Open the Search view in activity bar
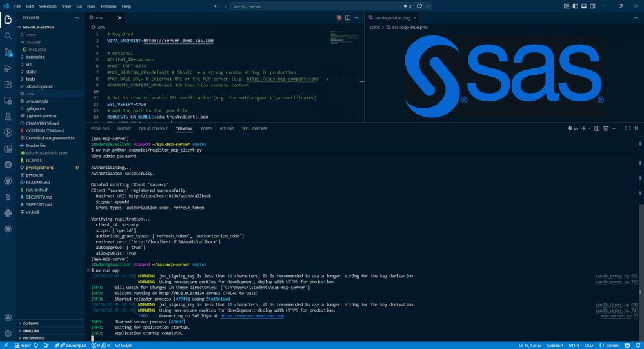This screenshot has width=644, height=349. point(8,35)
